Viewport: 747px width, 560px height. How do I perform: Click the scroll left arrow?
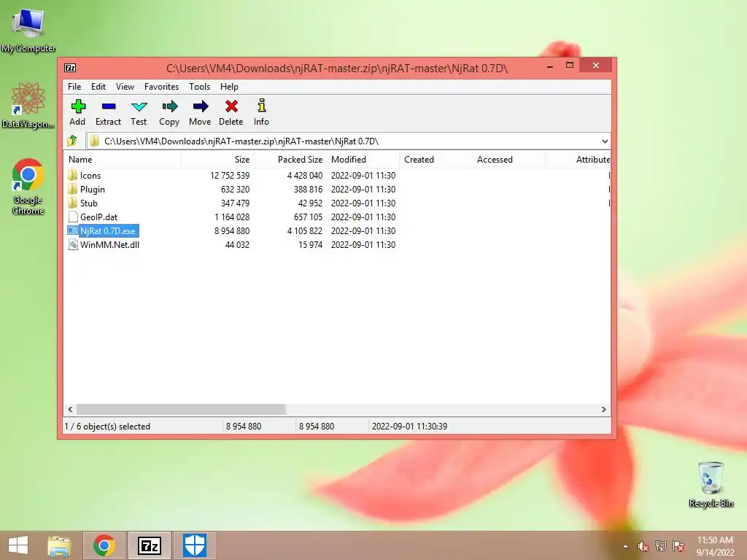70,409
